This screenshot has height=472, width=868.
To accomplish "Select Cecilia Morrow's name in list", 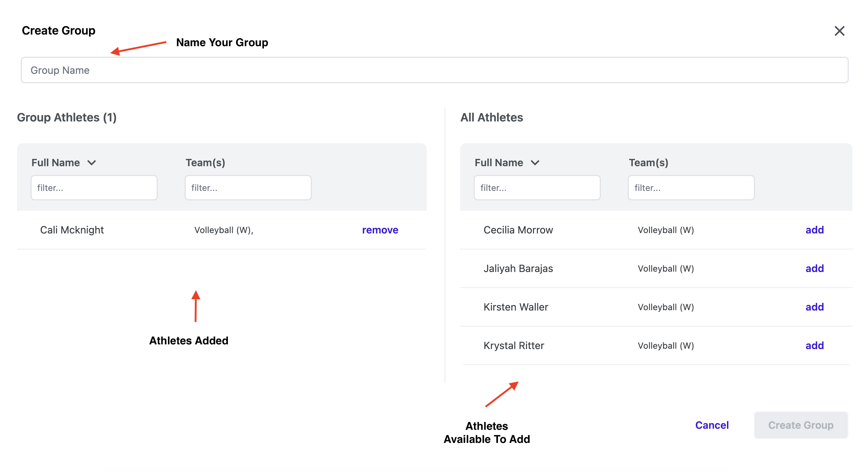I will 518,230.
